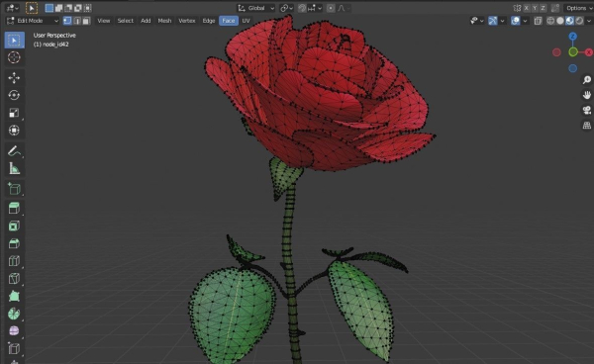Choose the Measure ruler tool
The image size is (594, 364).
pos(15,168)
